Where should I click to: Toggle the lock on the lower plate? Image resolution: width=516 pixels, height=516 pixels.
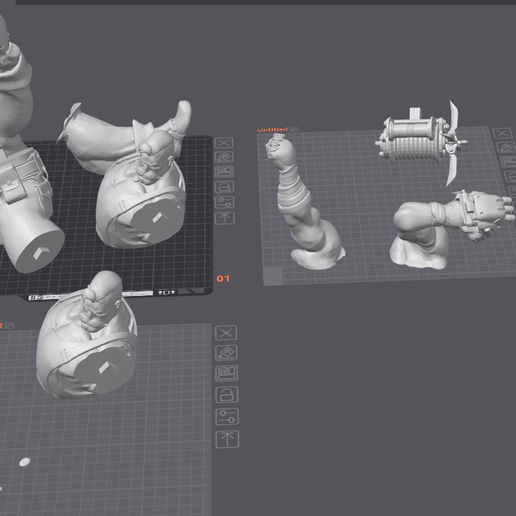(x=227, y=395)
